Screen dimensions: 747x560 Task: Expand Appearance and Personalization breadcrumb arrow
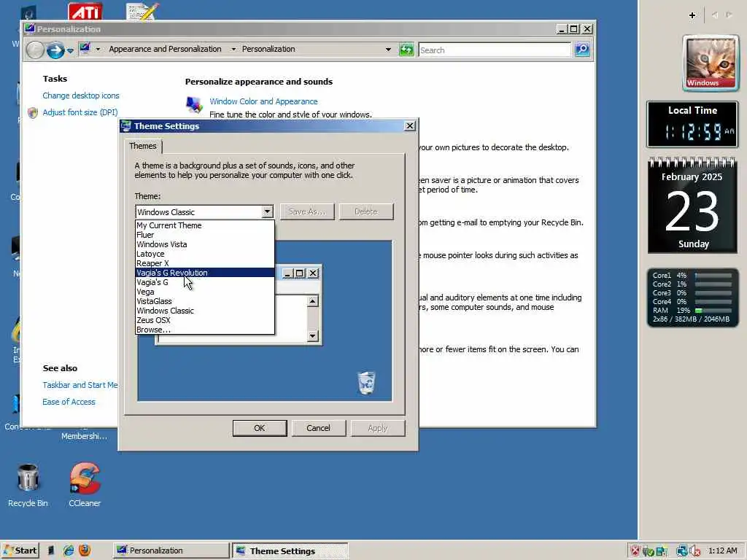point(233,49)
